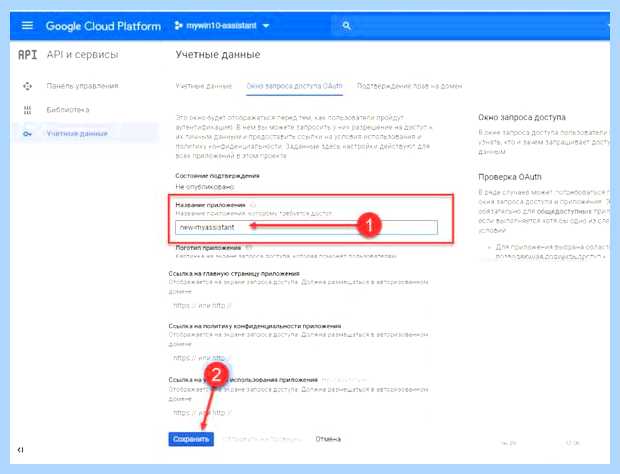Click the dashboard icon in sidebar
This screenshot has width=620, height=474.
point(27,86)
